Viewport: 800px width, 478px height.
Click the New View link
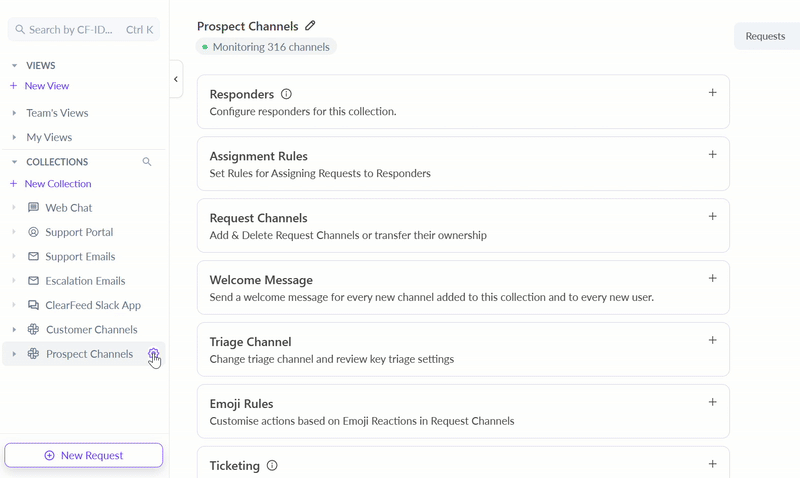point(46,86)
